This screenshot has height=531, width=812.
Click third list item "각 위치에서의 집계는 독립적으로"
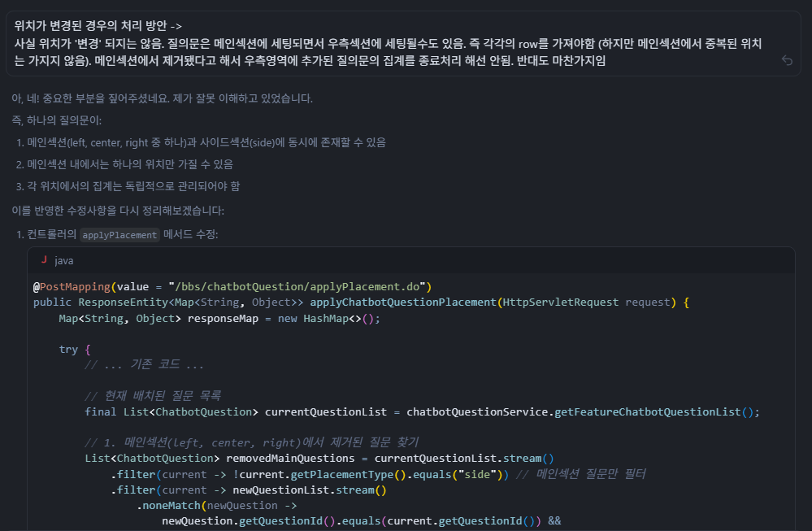pos(133,186)
